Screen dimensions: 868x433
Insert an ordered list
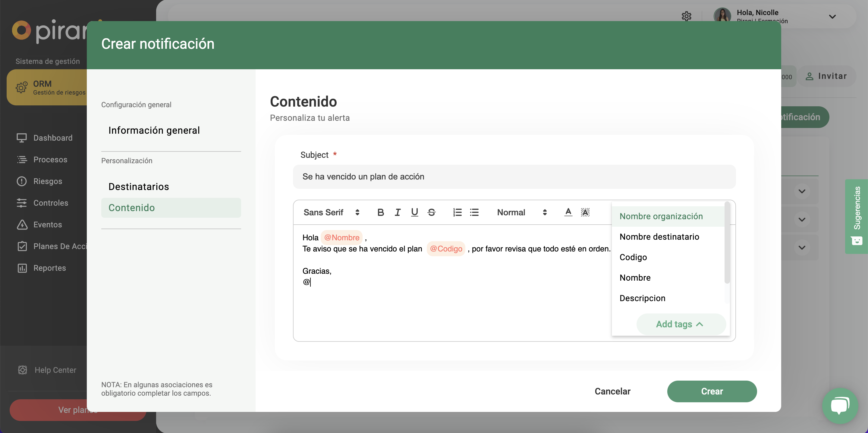pyautogui.click(x=457, y=212)
